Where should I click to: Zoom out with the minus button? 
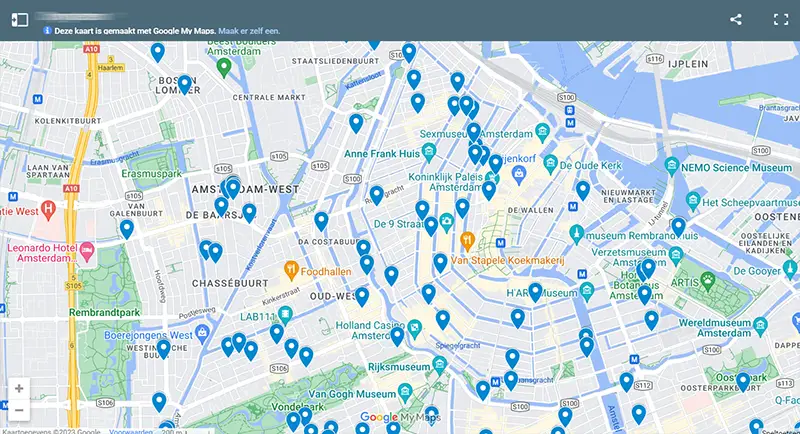[19, 410]
